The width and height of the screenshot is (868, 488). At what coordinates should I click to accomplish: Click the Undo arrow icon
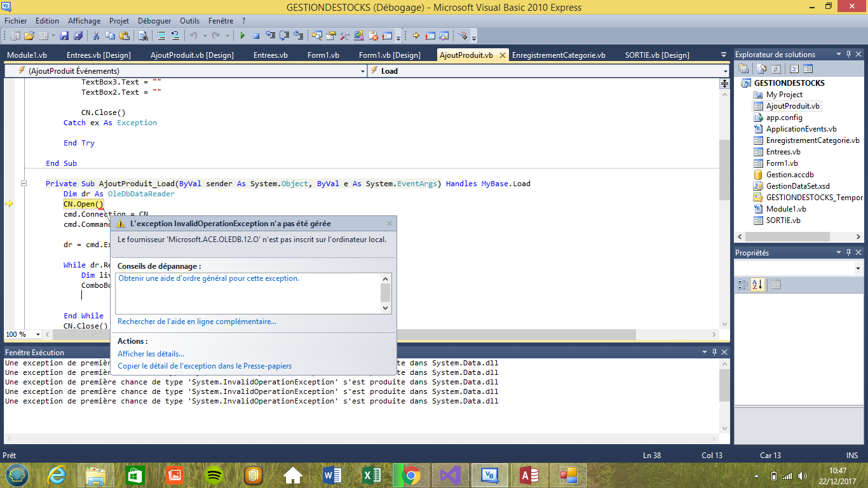coord(193,36)
